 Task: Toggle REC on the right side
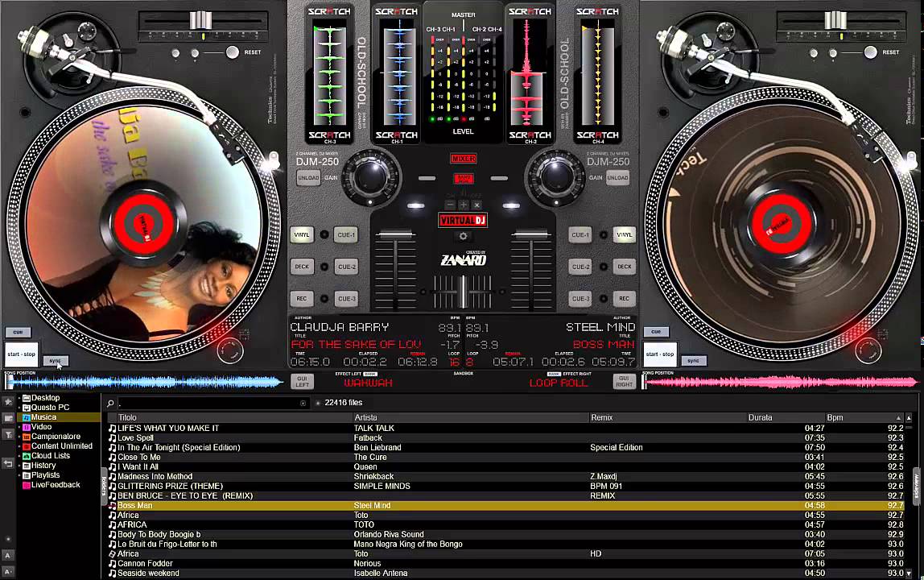coord(624,299)
